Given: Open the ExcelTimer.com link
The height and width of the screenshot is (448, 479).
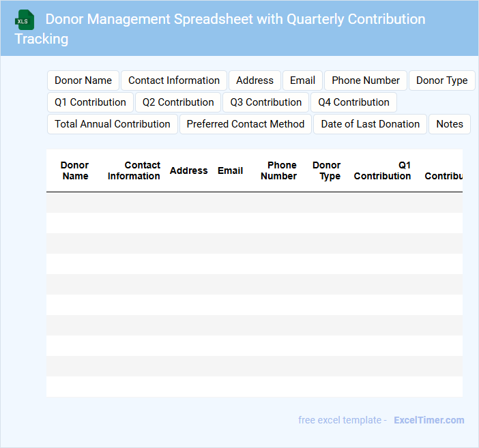Looking at the screenshot, I should [429, 420].
